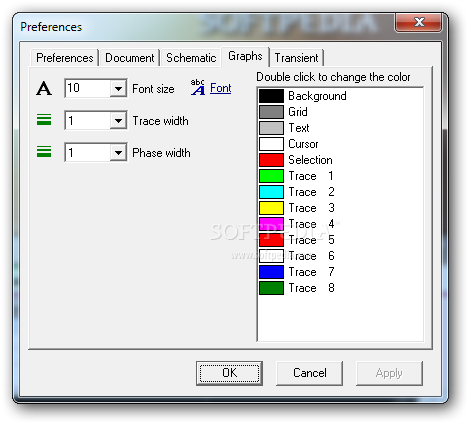Click the 'Background' label in color list
The width and height of the screenshot is (469, 424).
point(317,96)
